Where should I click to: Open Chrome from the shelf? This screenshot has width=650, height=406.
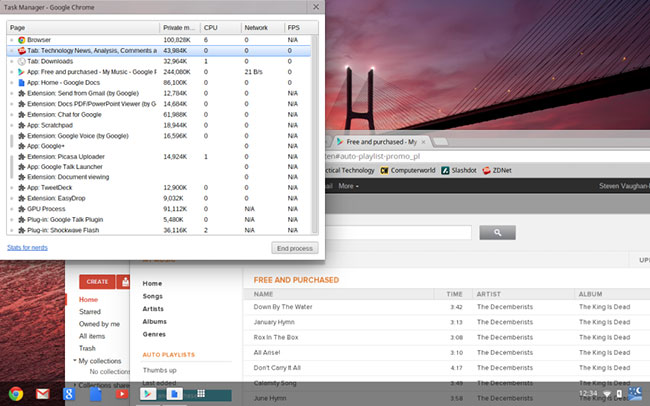(16, 393)
